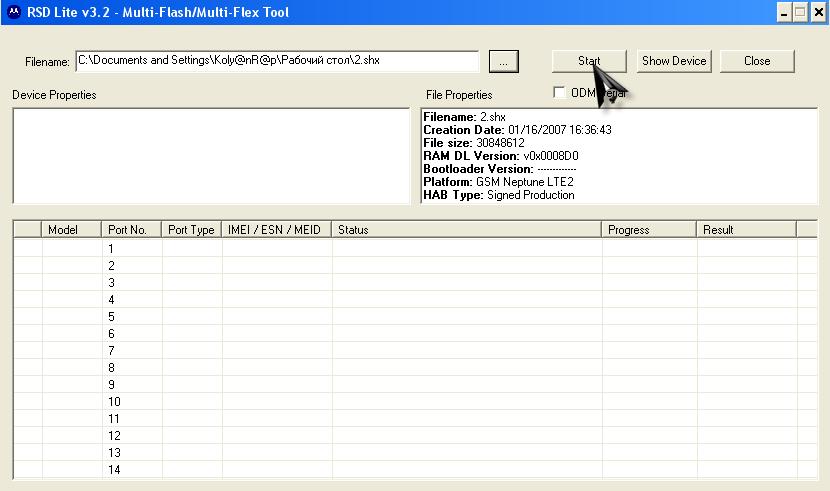Click the HAB Type Signed Production line

coord(499,195)
